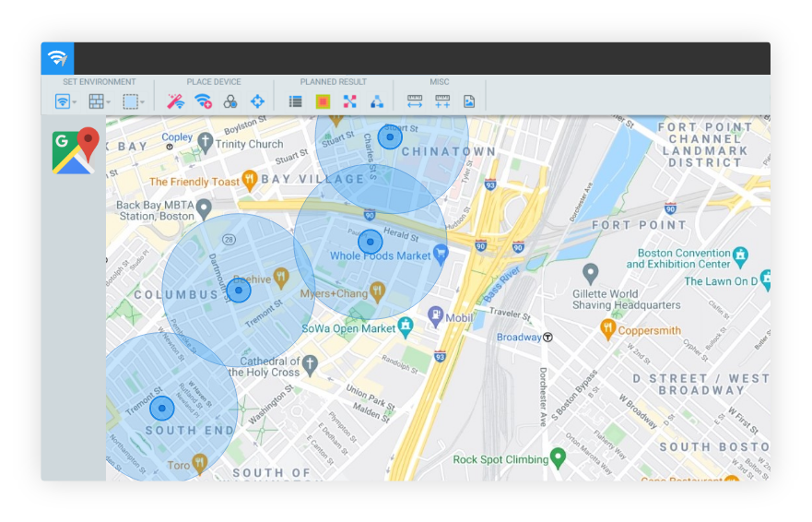The image size is (812, 522).
Task: Click the export image icon
Action: pos(469,101)
